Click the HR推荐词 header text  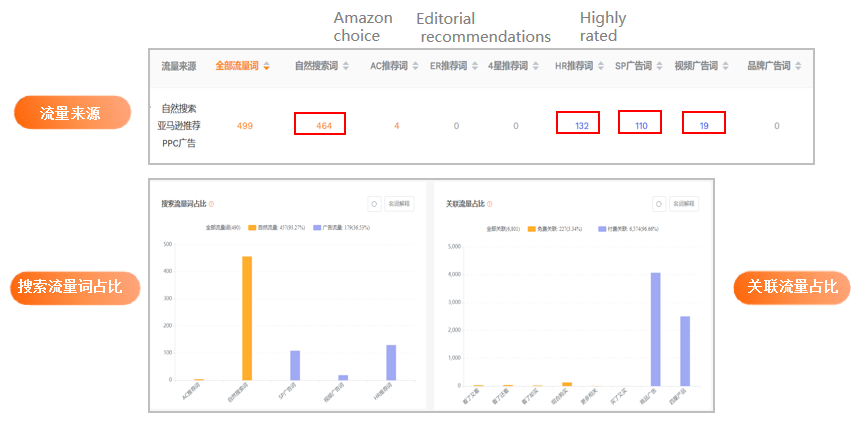pos(574,66)
